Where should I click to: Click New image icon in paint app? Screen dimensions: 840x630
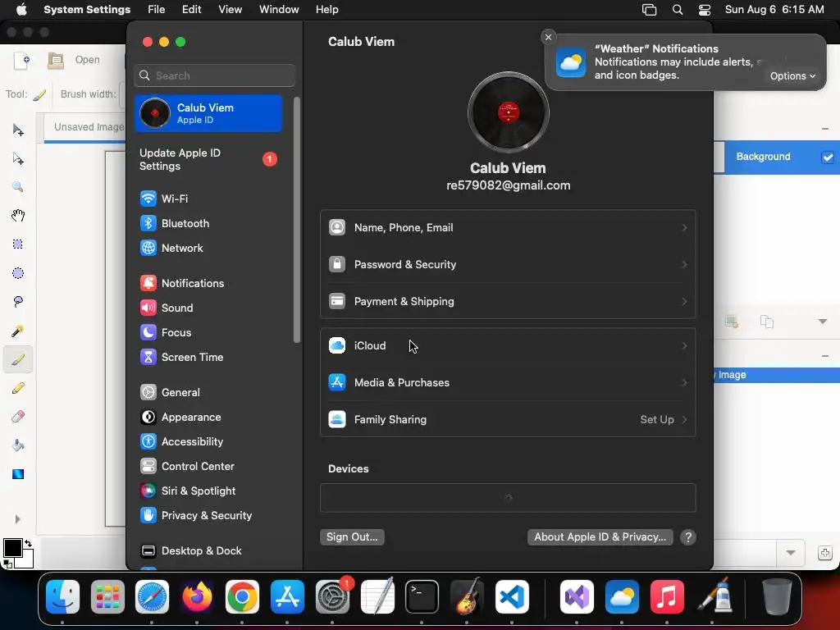coord(21,60)
